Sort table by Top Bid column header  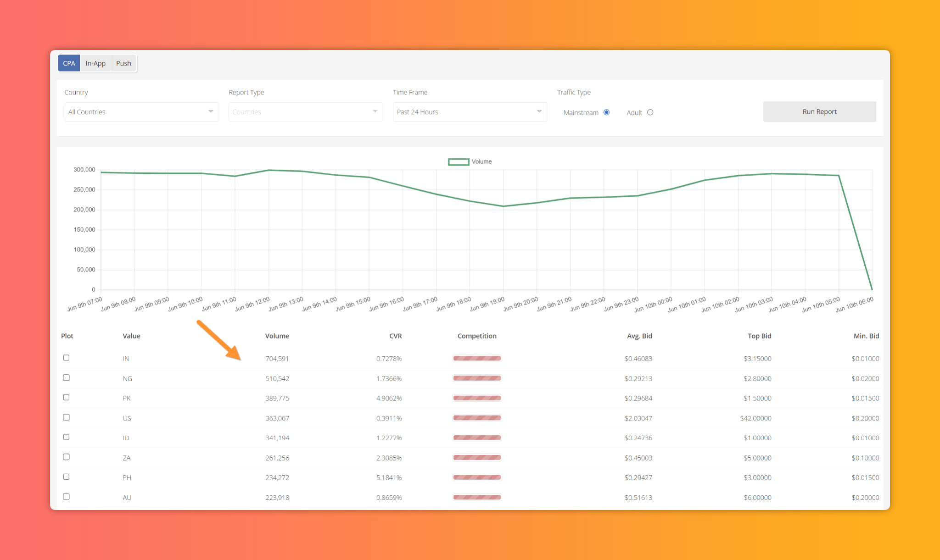click(759, 336)
